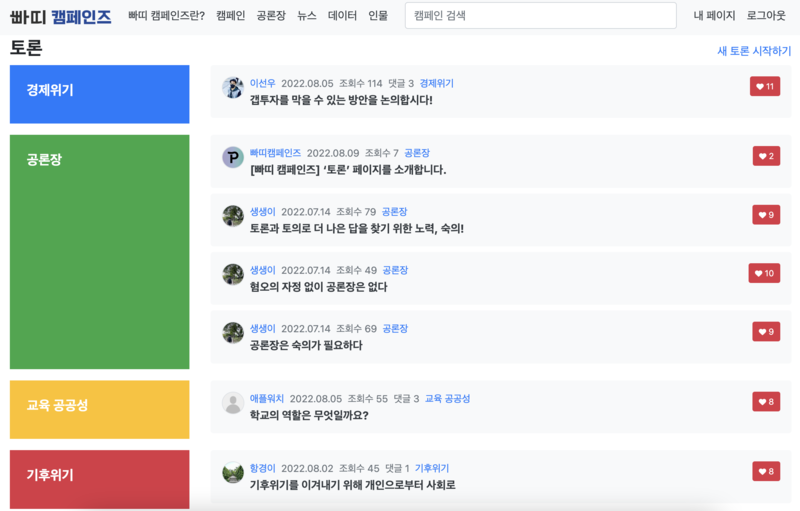Select the green 공론장 category block
This screenshot has width=800, height=511.
click(x=99, y=252)
